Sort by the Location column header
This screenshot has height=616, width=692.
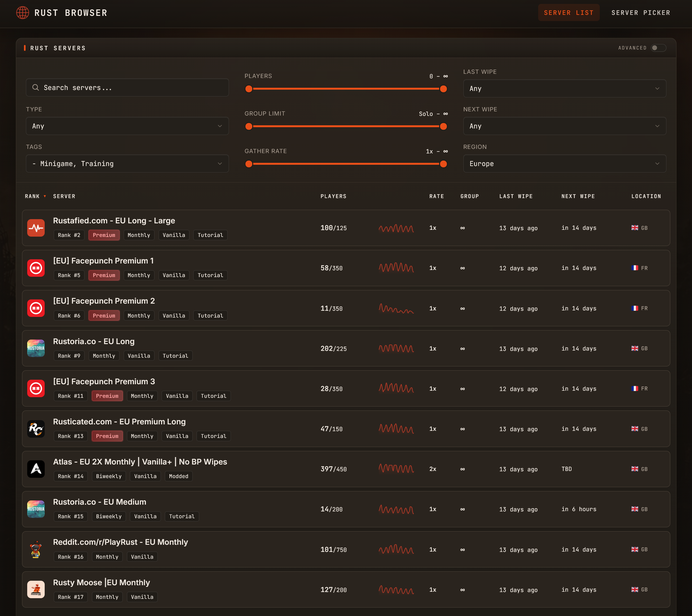click(x=646, y=196)
